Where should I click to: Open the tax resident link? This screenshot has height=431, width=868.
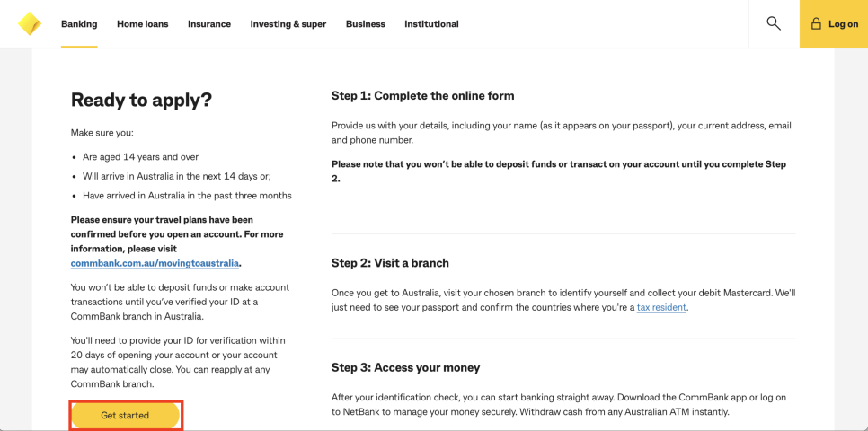coord(661,308)
